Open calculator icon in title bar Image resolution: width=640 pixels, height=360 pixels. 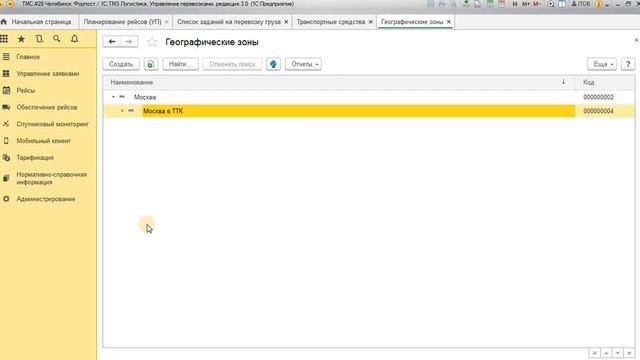pyautogui.click(x=490, y=4)
